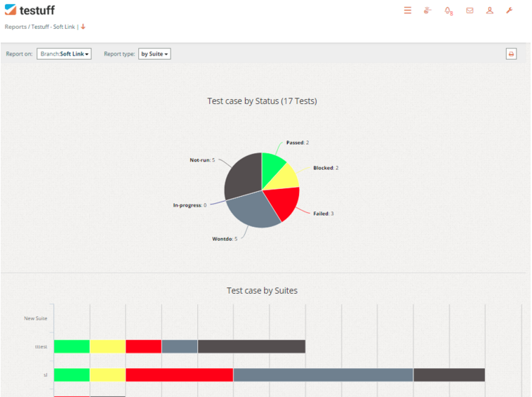Click the testuff logo

coord(29,10)
